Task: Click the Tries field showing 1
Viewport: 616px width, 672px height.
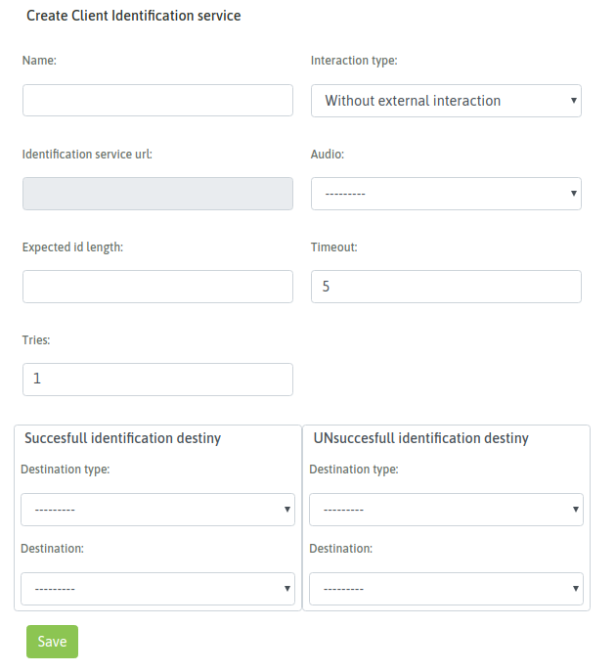Action: coord(157,380)
